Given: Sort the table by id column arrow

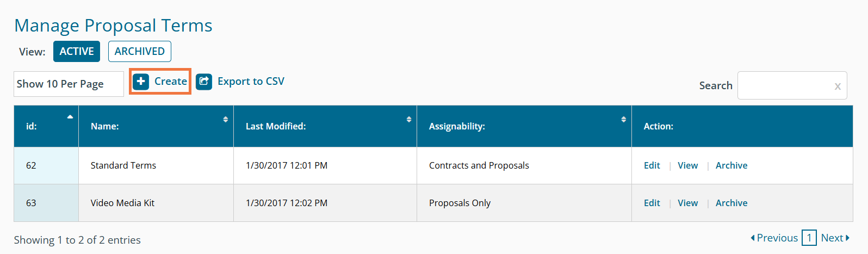Looking at the screenshot, I should tap(70, 117).
